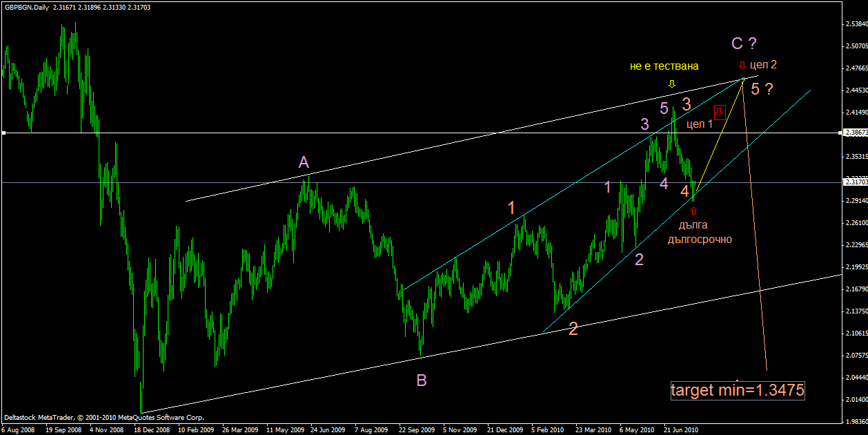Click the boxed red arrow above 'цел 1'

click(720, 110)
